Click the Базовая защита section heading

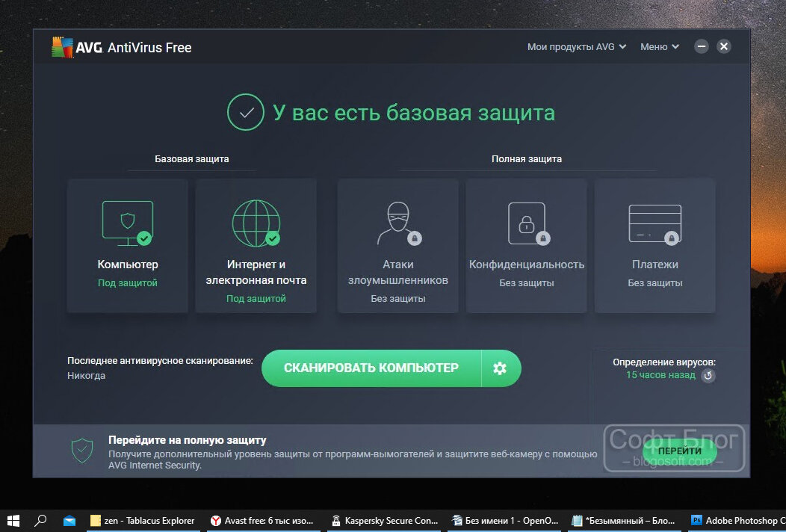[192, 159]
